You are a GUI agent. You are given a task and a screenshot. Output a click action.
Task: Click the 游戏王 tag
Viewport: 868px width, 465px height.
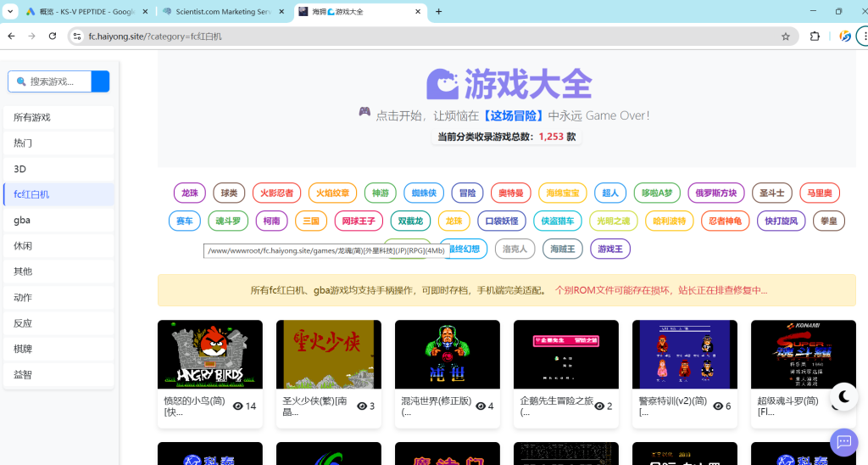click(x=610, y=249)
